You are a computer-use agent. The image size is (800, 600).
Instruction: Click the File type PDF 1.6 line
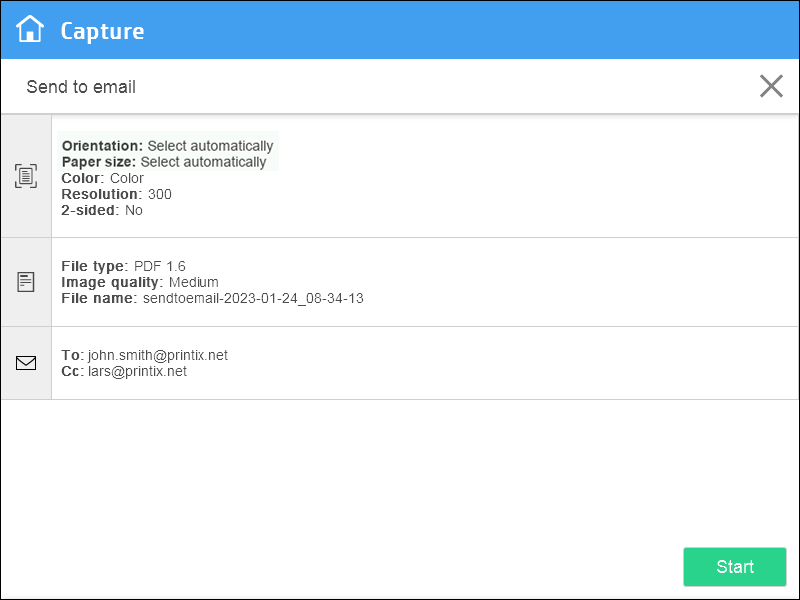[123, 266]
